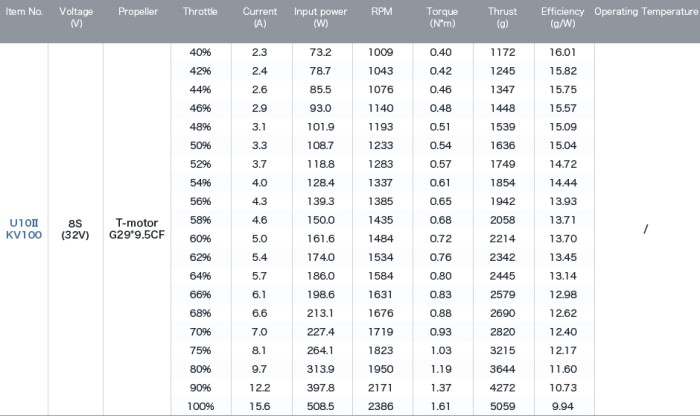The image size is (700, 416).
Task: Click the Input power (W) header
Action: coord(321,17)
